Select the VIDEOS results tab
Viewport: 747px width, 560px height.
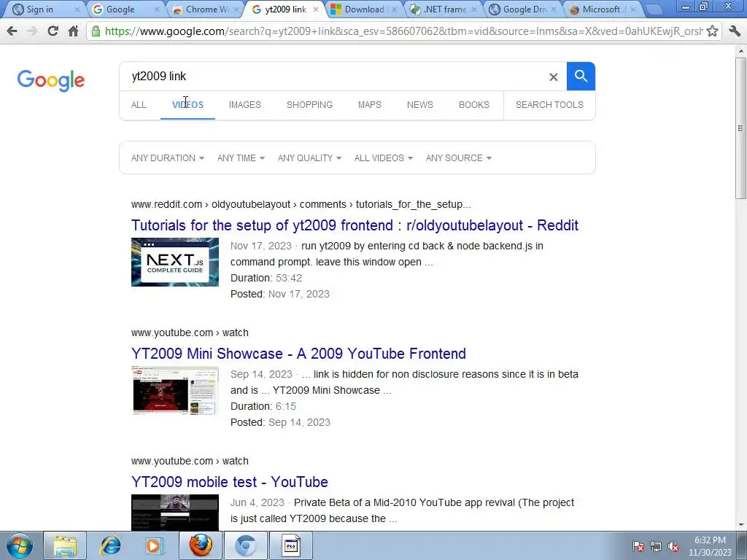pyautogui.click(x=187, y=105)
